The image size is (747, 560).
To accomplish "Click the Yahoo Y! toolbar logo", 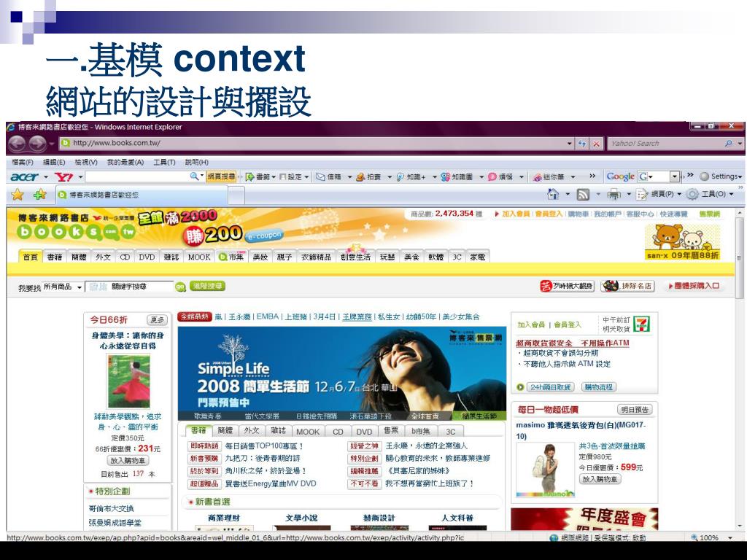I will [64, 176].
